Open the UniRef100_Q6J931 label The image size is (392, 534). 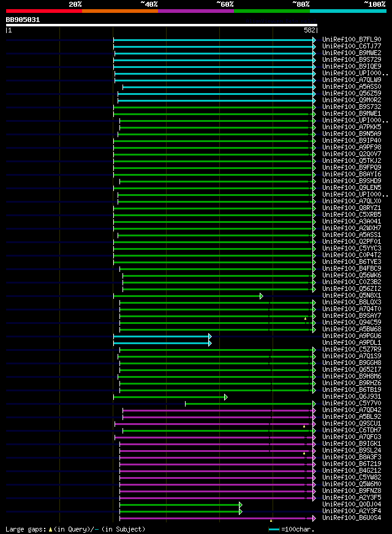(x=352, y=397)
